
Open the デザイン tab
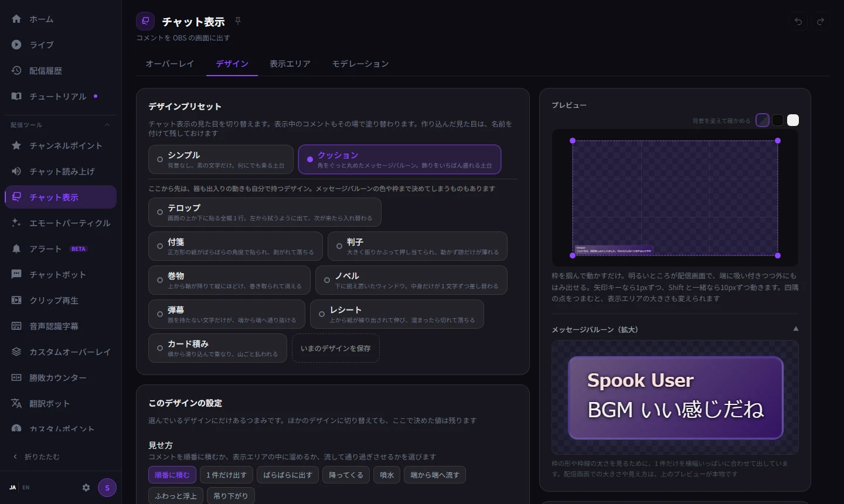tap(232, 63)
